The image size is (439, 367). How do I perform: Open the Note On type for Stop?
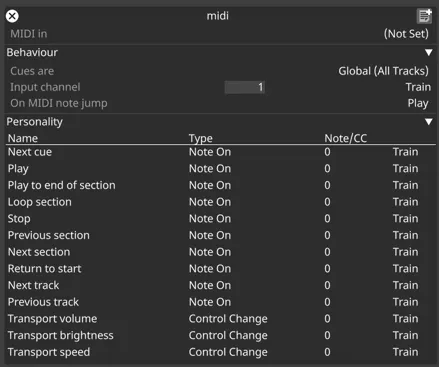210,219
